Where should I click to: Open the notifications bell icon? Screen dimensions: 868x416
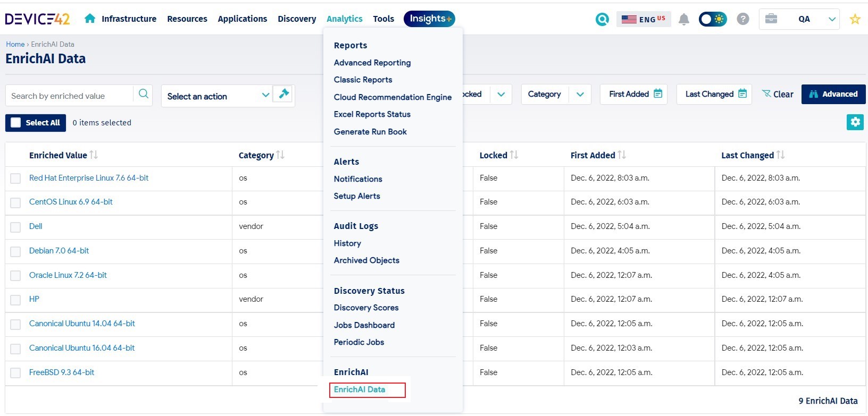[x=684, y=20]
